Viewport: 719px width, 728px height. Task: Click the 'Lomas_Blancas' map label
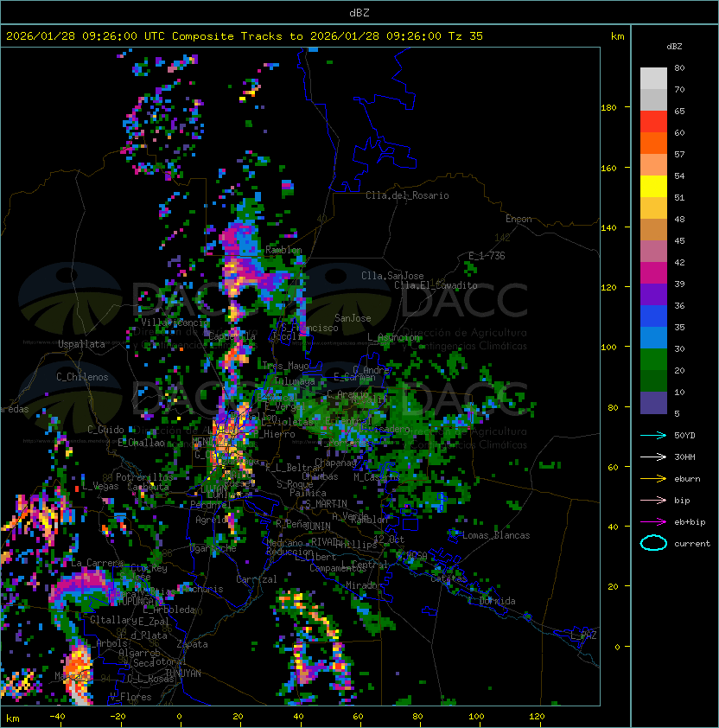pyautogui.click(x=496, y=535)
